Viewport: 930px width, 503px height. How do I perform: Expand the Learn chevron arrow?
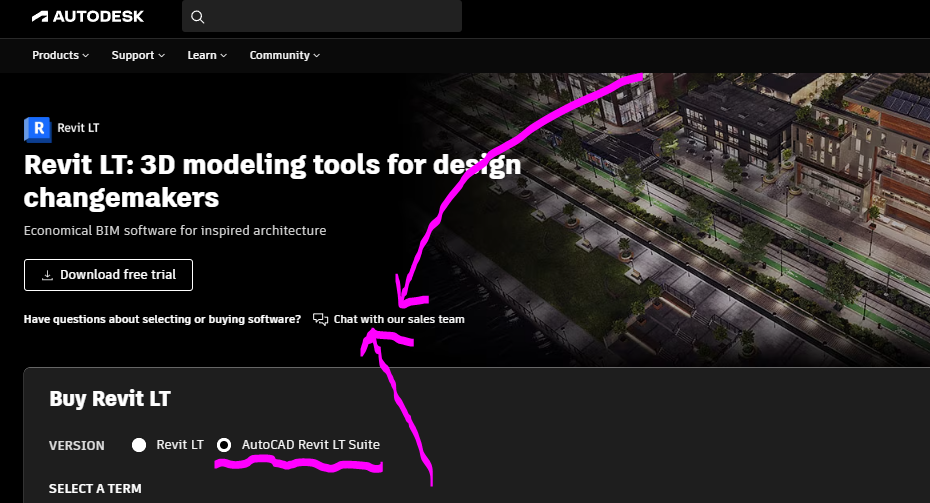click(x=224, y=56)
